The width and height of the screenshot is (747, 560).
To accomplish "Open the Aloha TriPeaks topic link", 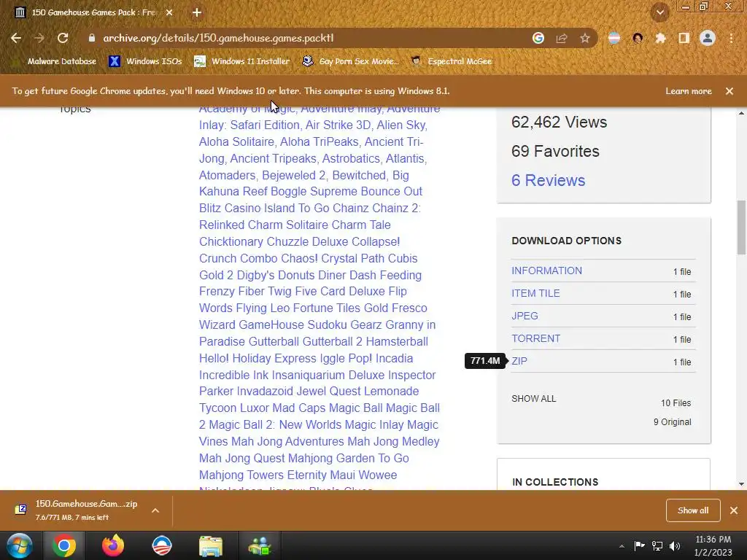I will 319,142.
